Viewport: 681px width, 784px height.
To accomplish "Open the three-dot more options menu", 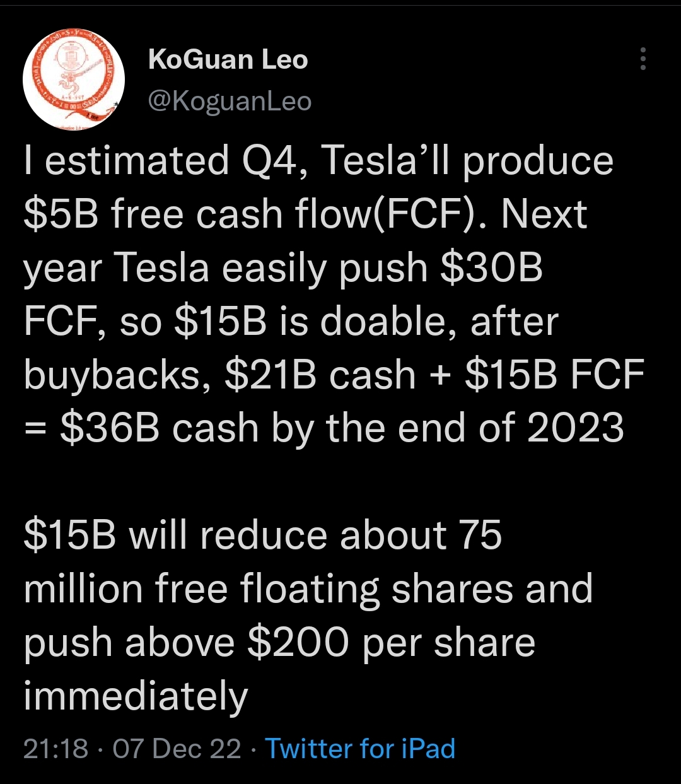I will click(x=643, y=59).
